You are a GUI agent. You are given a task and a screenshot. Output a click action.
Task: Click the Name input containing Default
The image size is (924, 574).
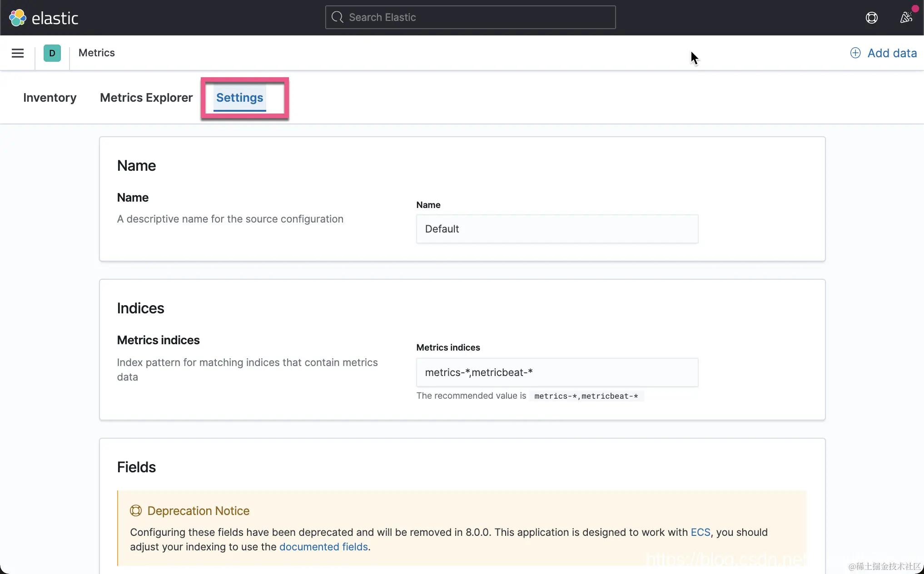pyautogui.click(x=557, y=229)
